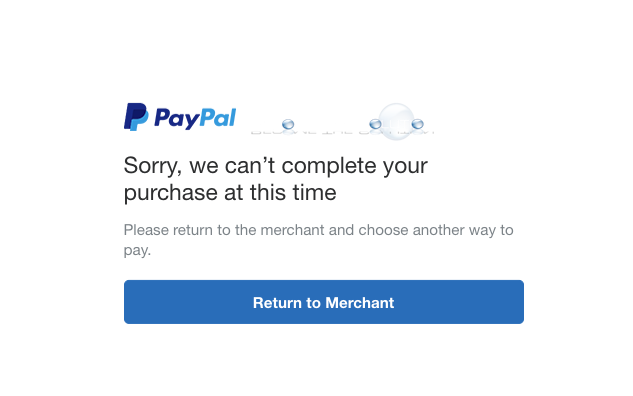Click the word "Sorry," in the heading
This screenshot has width=633, height=396.
(x=153, y=166)
